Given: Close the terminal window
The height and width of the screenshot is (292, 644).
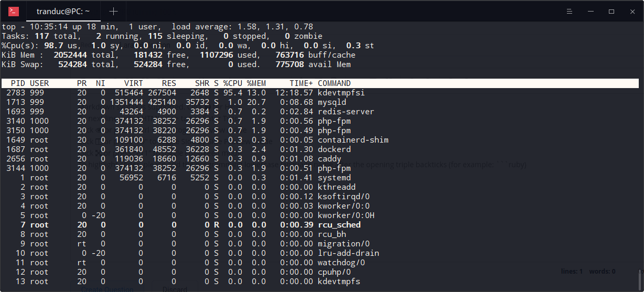Looking at the screenshot, I should (x=631, y=12).
